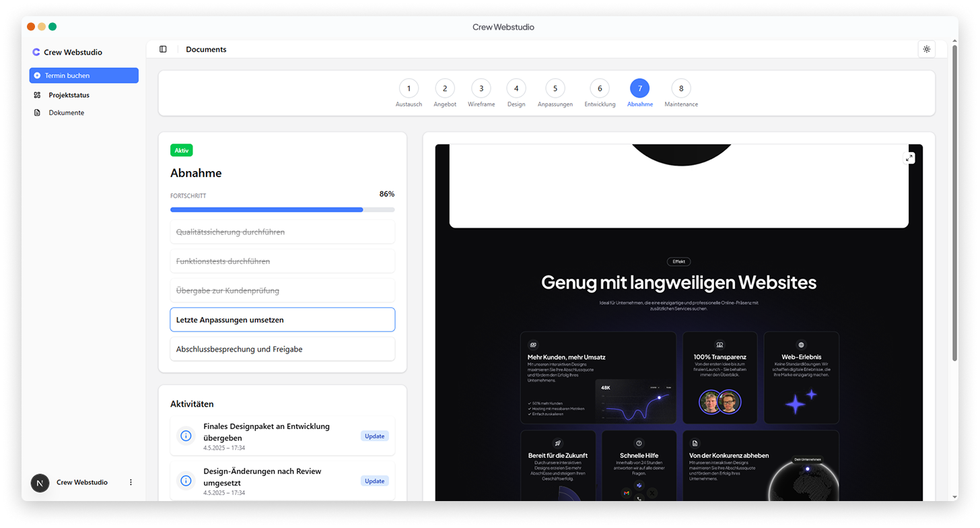
Task: Jump to step 8 Maintenance
Action: click(680, 88)
